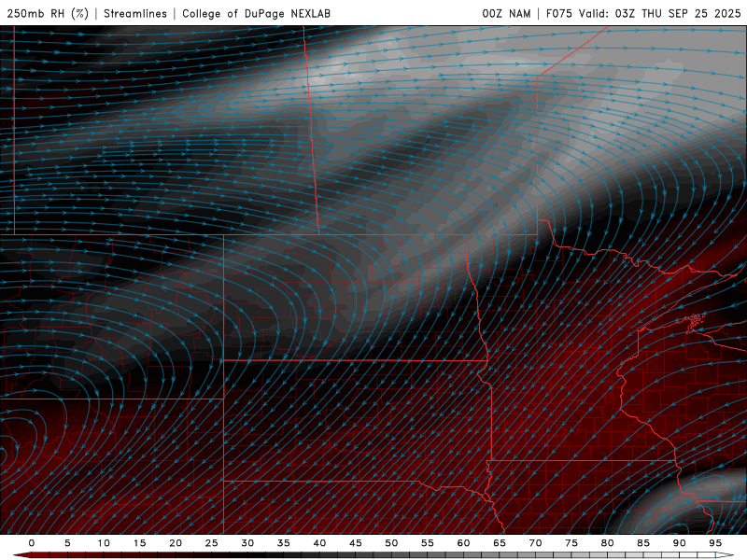Click the colorbar label '5'
Viewport: 747px width, 560px height.
(x=67, y=543)
